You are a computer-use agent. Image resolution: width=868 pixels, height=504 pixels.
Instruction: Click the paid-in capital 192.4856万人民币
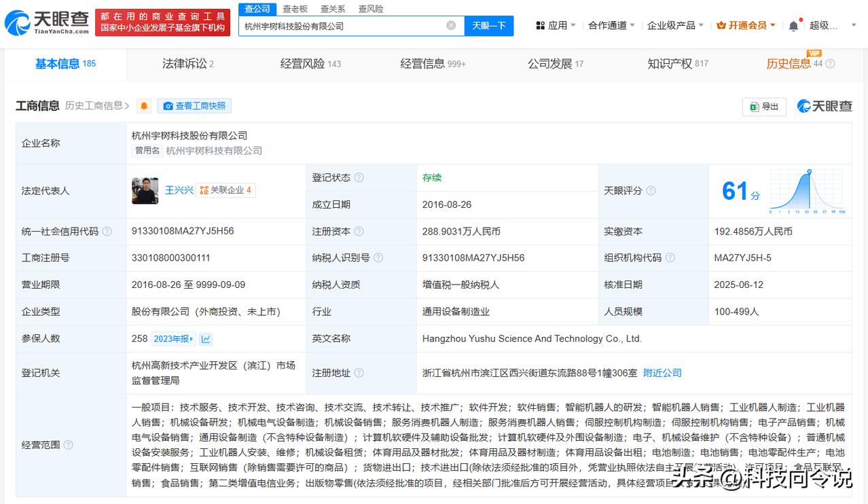click(x=753, y=231)
